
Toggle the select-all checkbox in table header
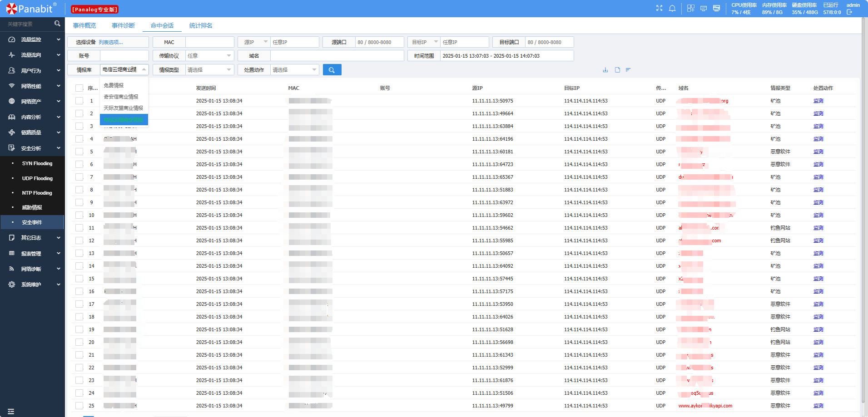[x=79, y=88]
